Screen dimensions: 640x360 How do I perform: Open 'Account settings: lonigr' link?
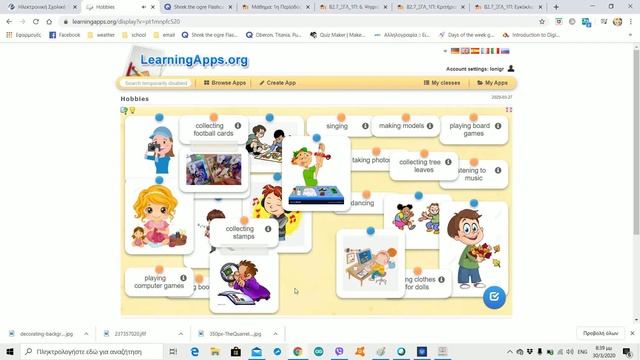(475, 69)
